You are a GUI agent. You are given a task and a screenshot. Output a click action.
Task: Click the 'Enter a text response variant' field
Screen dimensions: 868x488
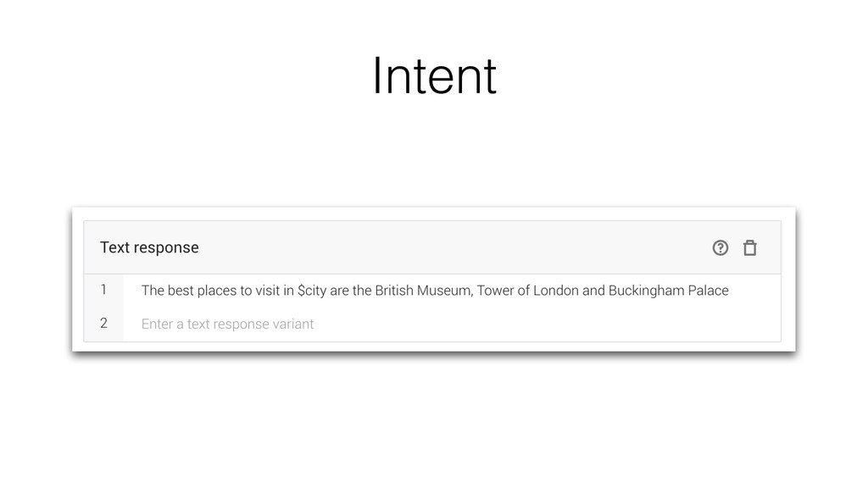[x=452, y=324]
